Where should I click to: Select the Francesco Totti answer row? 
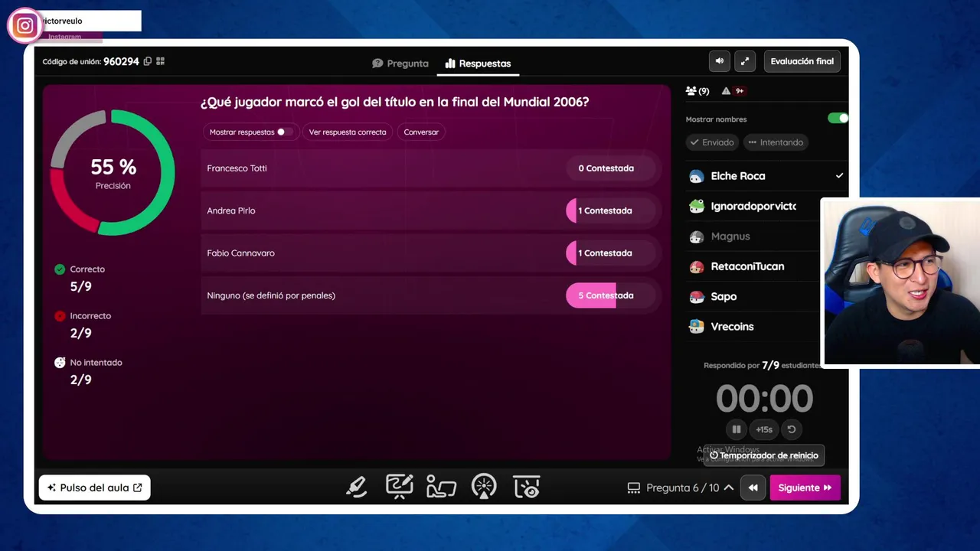(433, 168)
